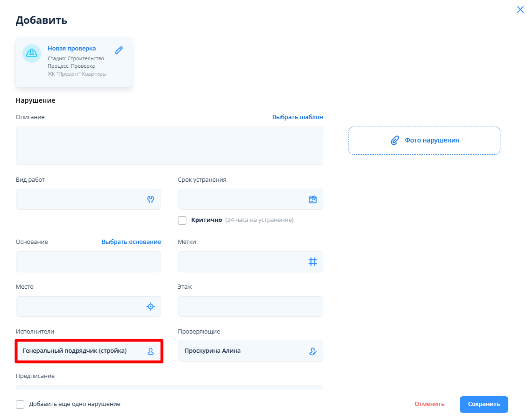Click the edit-user icon in Проверяющие field
Screen dimensions: 527x420
pos(313,351)
